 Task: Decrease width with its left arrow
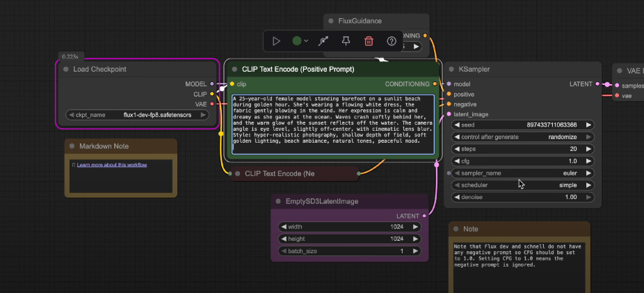[283, 227]
